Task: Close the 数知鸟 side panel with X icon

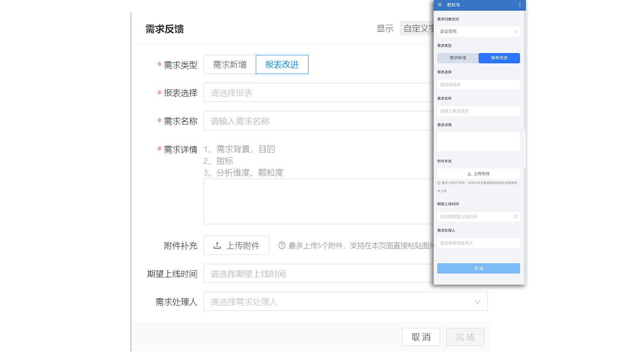Action: [440, 5]
